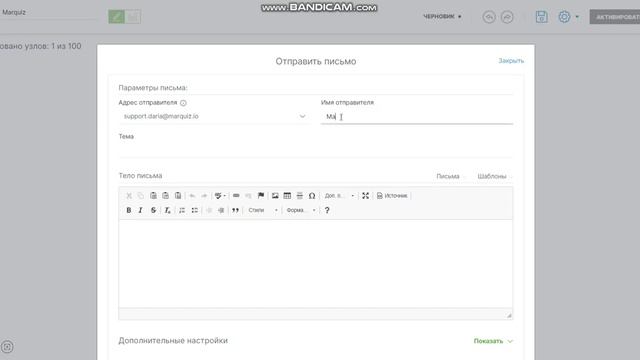The image size is (640, 360).
Task: Click the editor resize handle corner
Action: pos(509,315)
